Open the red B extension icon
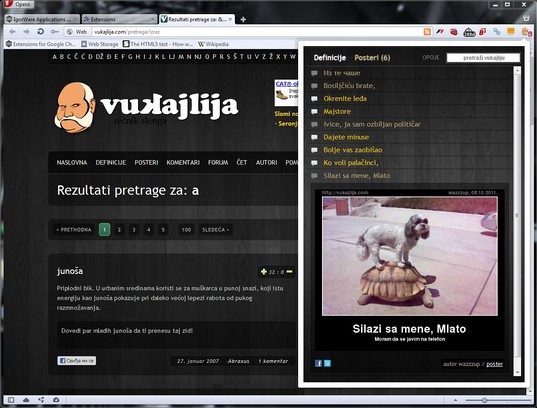The image size is (537, 408). [x=483, y=32]
